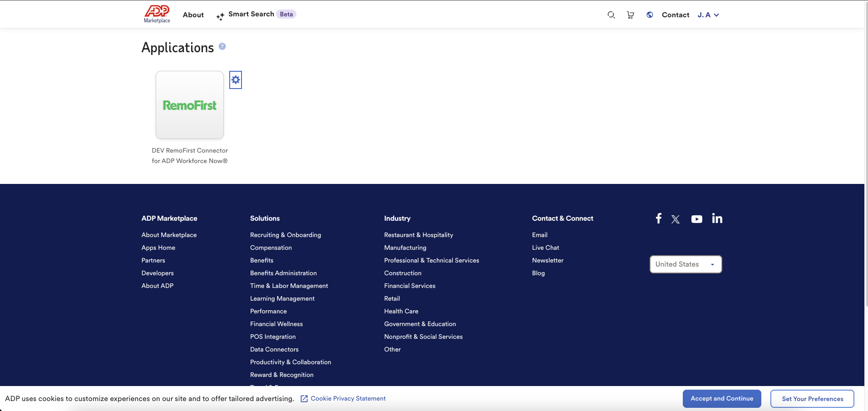This screenshot has height=411, width=868.
Task: Open Smart Search Beta
Action: pos(256,15)
